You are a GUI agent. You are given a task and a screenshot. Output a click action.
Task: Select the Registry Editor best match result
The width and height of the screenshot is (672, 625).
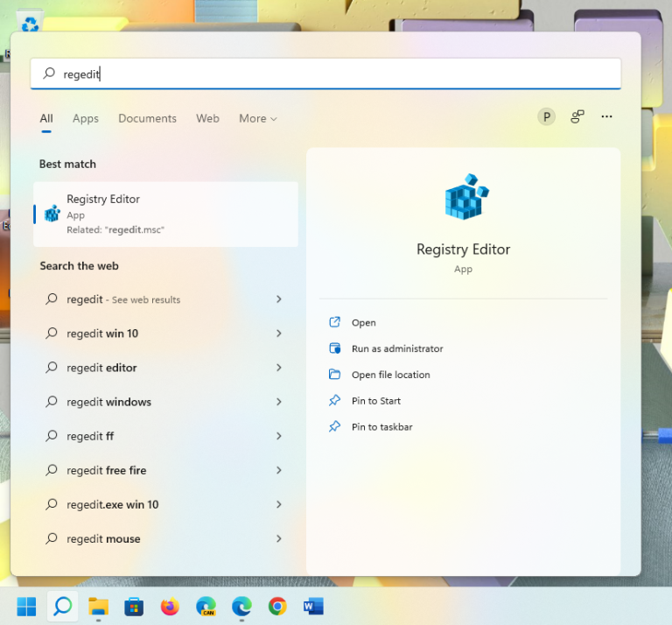[x=166, y=214]
